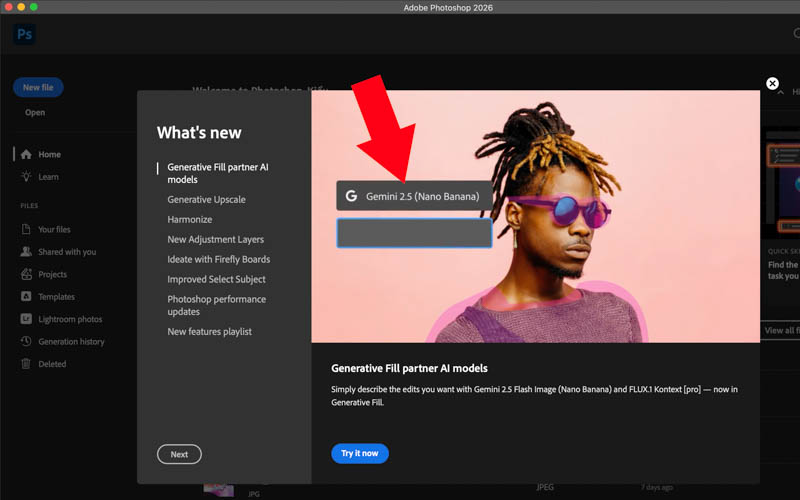This screenshot has width=800, height=500.
Task: Select Harmonize in What's new list
Action: 189,219
